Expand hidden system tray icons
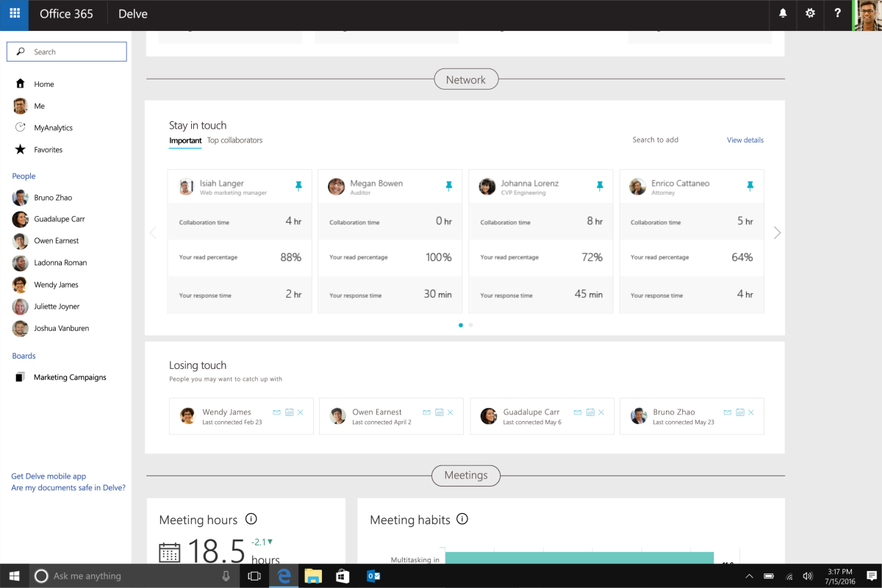Screen dimensions: 882x588 [x=749, y=576]
